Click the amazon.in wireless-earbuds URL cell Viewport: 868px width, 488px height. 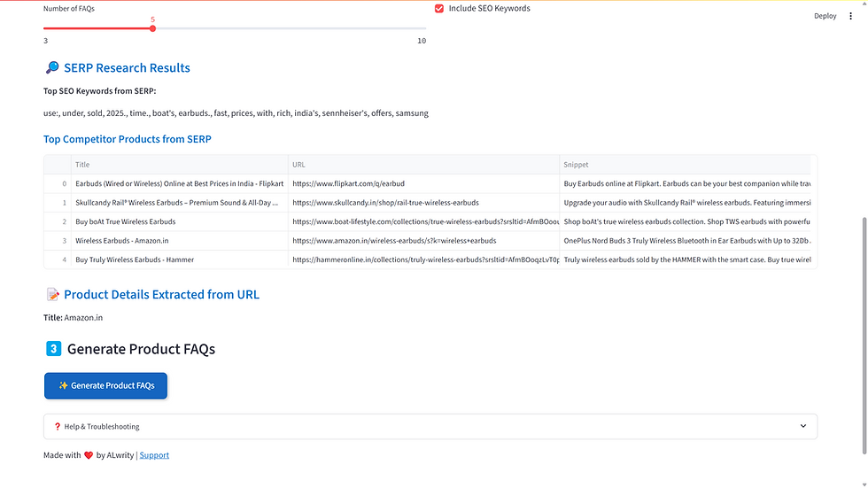[423, 241]
